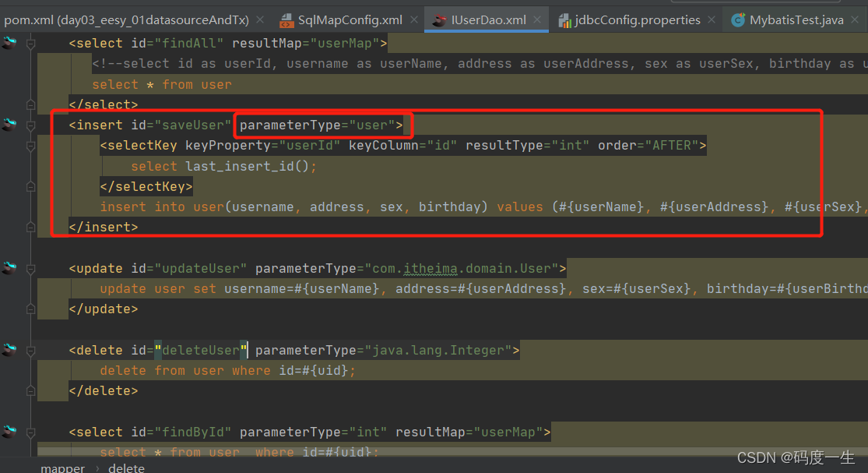The image size is (868, 473).
Task: Collapse the saveUser insert block
Action: (x=31, y=125)
